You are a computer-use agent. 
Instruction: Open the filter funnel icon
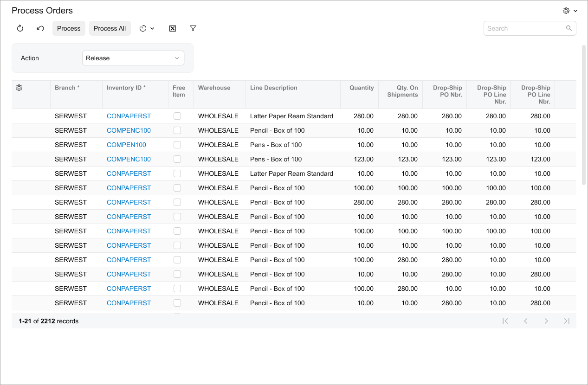coord(193,28)
